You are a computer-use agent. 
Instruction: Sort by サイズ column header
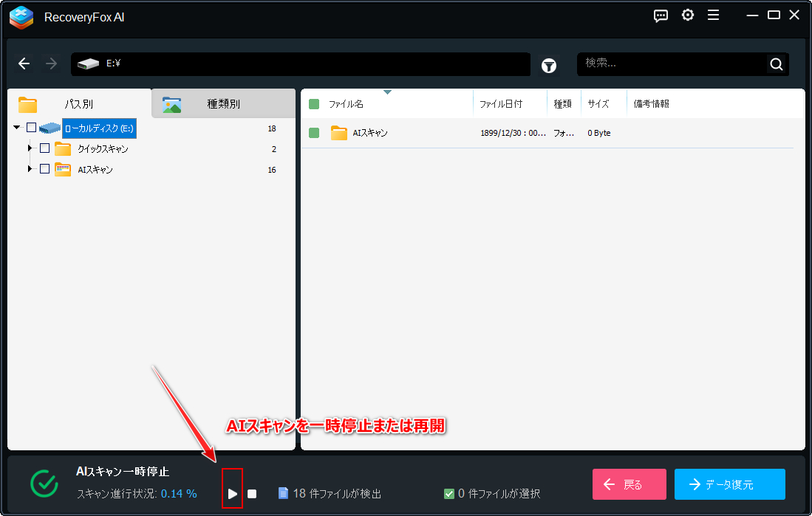(x=598, y=104)
